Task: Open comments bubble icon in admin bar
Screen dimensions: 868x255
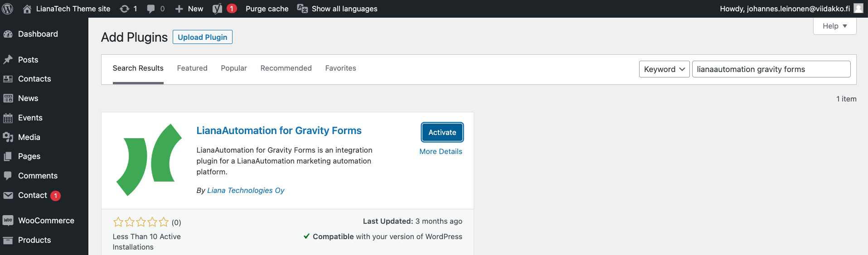Action: 151,9
